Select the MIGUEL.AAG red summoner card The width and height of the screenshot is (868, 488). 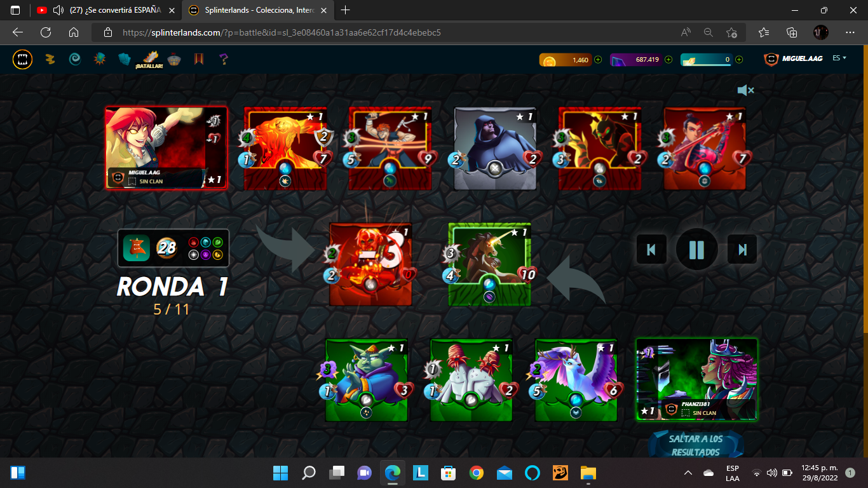click(166, 148)
